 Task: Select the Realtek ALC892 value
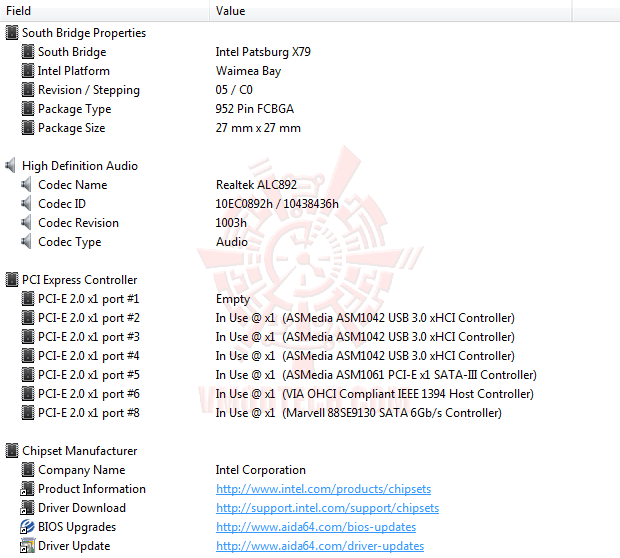point(256,185)
